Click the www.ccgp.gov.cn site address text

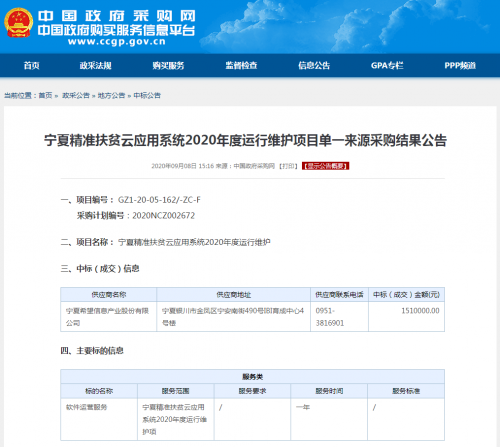pos(117,42)
